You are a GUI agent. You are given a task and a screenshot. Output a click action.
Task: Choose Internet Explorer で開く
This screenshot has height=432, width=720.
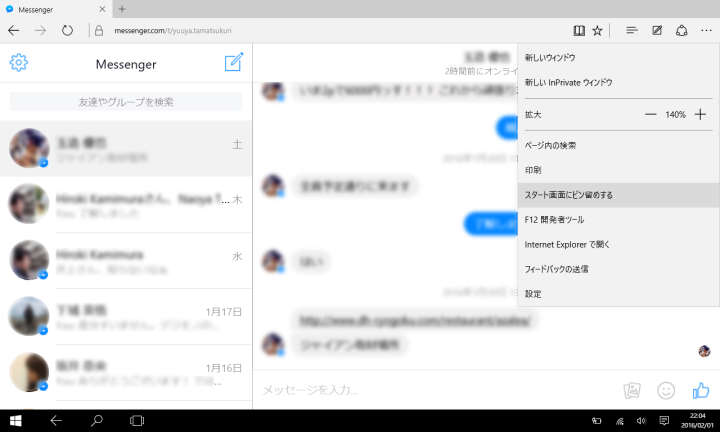[618, 245]
